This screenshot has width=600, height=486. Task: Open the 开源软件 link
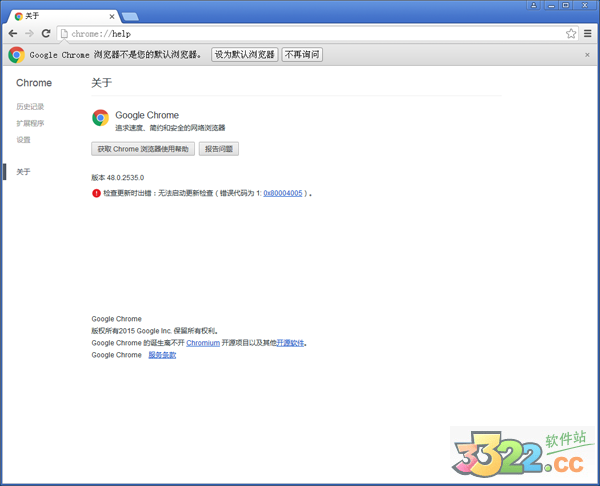point(290,343)
